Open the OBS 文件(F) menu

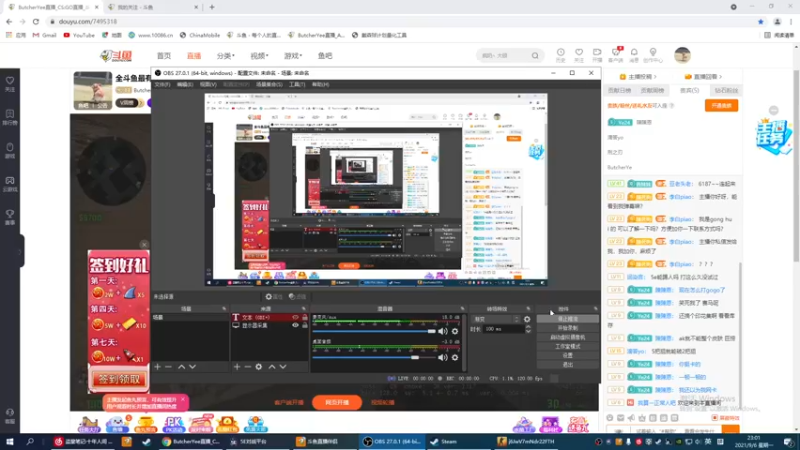[162, 84]
